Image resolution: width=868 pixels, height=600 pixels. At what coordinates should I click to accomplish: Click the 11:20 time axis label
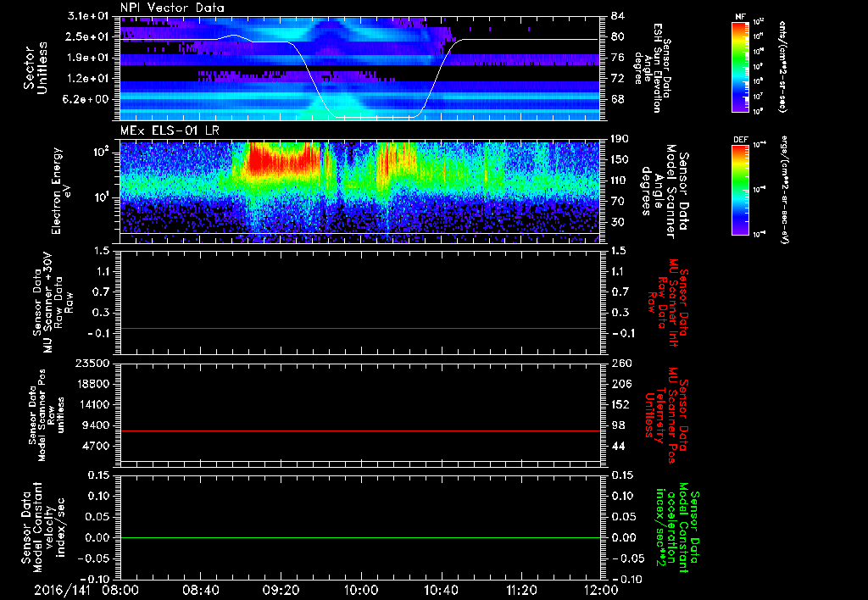coord(521,590)
